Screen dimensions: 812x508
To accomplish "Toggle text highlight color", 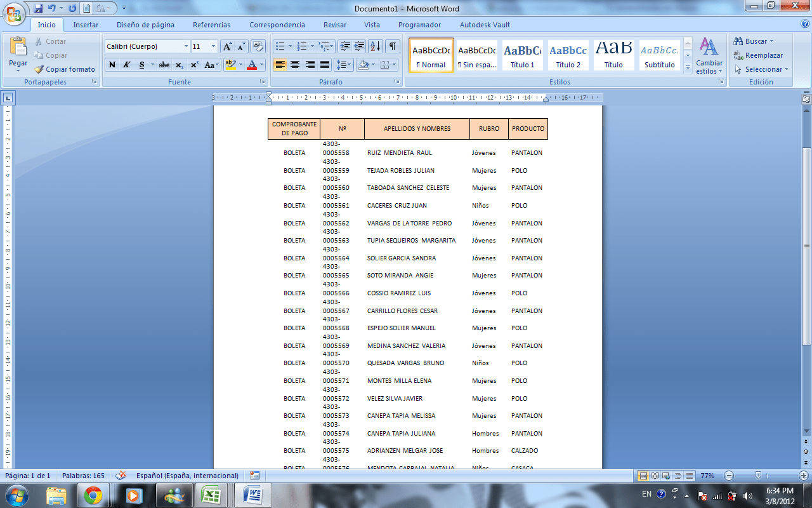I will tap(231, 65).
